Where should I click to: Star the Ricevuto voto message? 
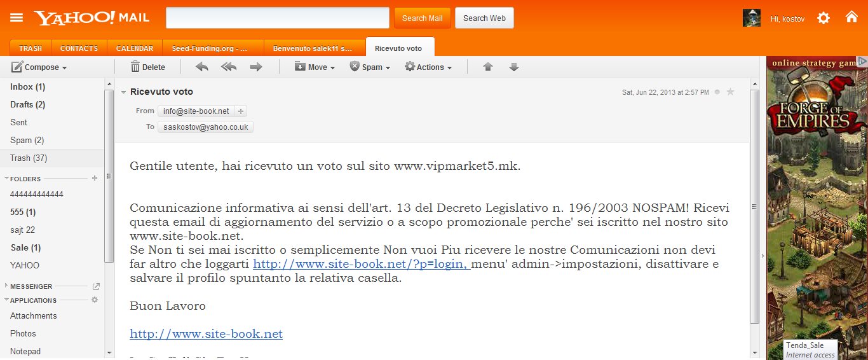click(x=730, y=92)
